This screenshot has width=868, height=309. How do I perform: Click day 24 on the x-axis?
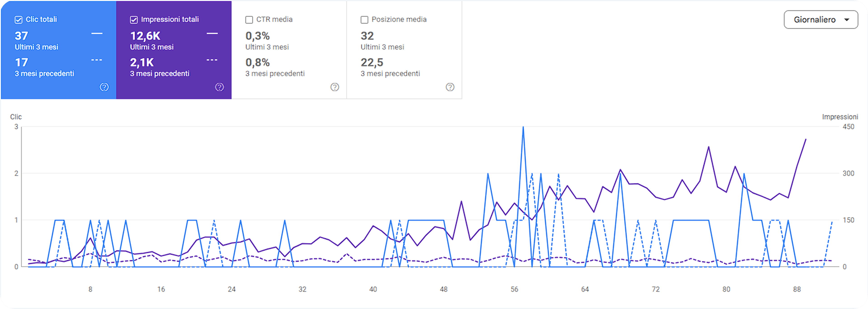(x=231, y=289)
